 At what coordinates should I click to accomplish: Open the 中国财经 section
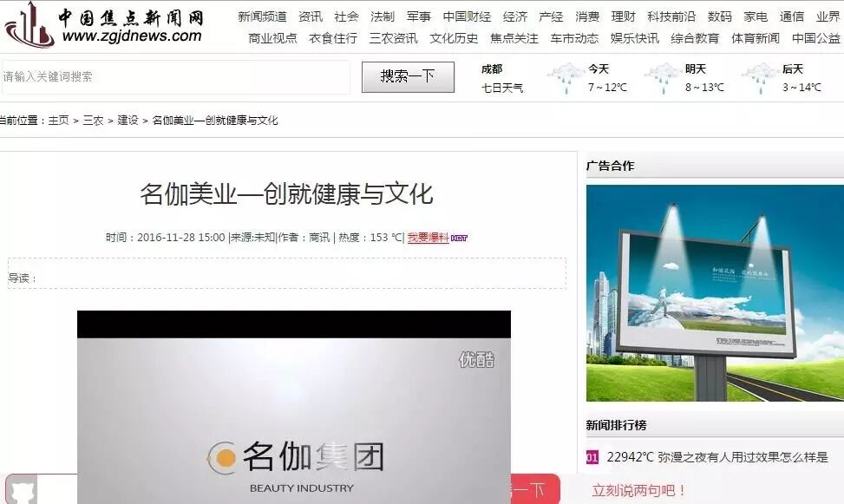click(x=467, y=16)
